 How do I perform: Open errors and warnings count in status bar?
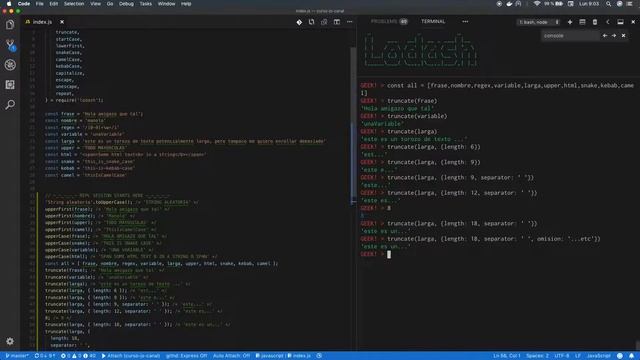78,356
